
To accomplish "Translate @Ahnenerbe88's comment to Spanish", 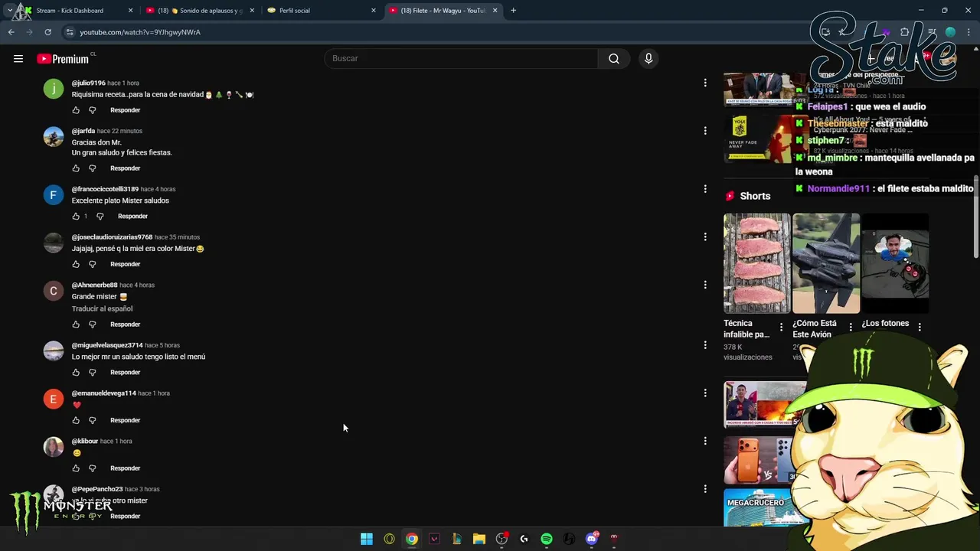I will 102,308.
